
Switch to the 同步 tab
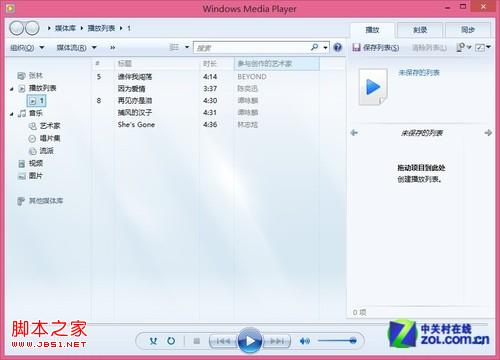(468, 30)
